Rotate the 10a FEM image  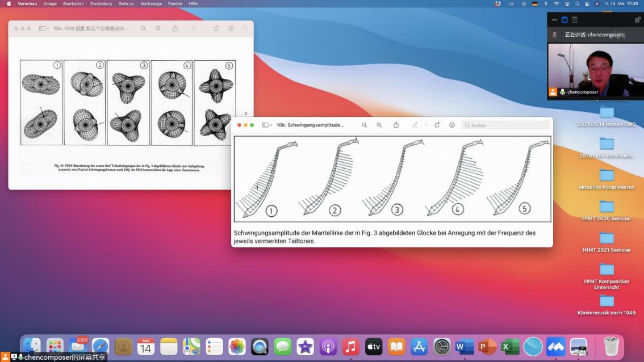click(216, 28)
